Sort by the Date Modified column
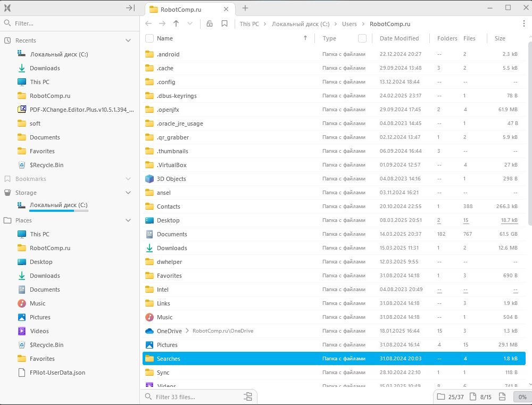Image resolution: width=532 pixels, height=405 pixels. (x=399, y=38)
